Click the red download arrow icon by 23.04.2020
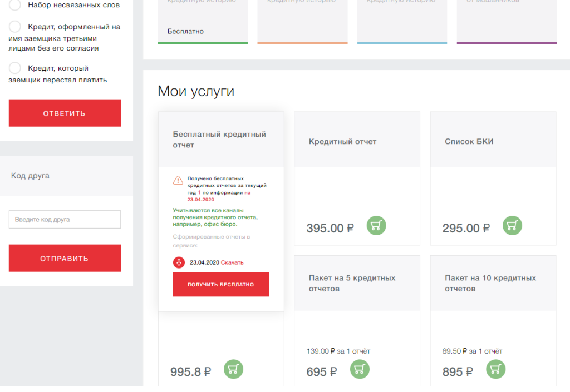The height and width of the screenshot is (392, 570). [x=179, y=262]
